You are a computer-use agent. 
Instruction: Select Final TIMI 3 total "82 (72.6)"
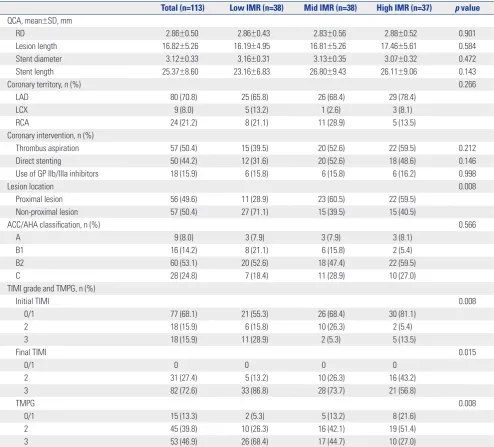(184, 391)
